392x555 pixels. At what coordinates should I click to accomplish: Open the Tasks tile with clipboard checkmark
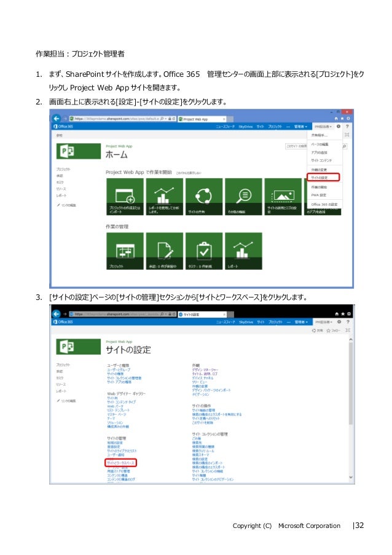pos(204,251)
